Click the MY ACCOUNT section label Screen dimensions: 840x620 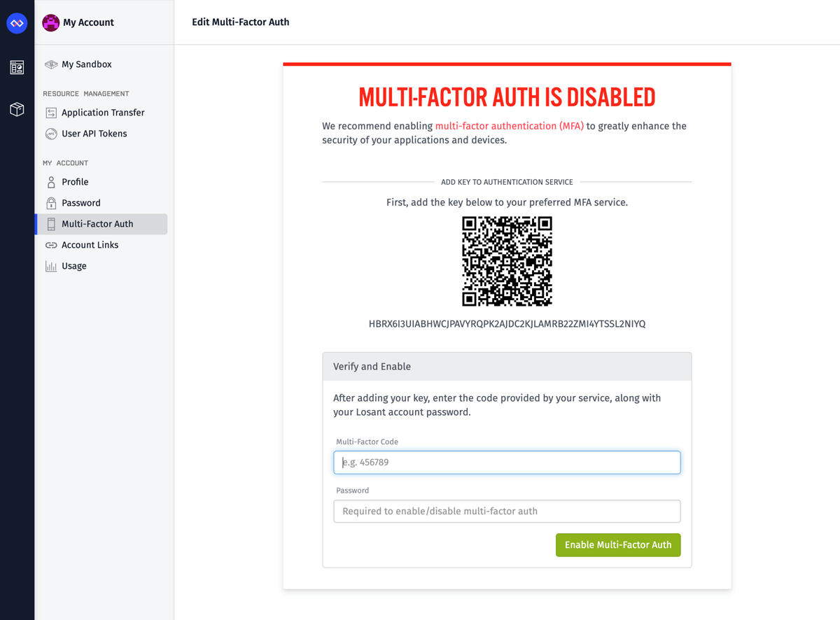click(66, 163)
